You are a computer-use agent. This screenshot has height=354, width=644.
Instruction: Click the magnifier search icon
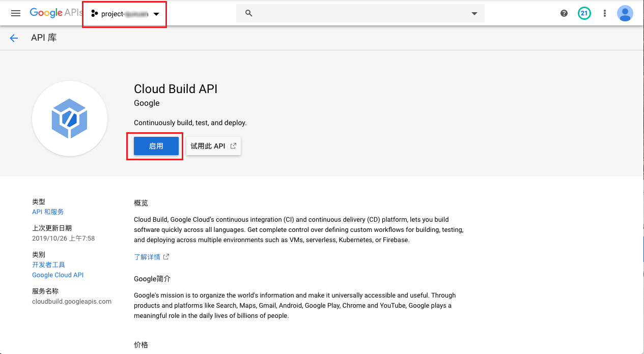point(249,13)
